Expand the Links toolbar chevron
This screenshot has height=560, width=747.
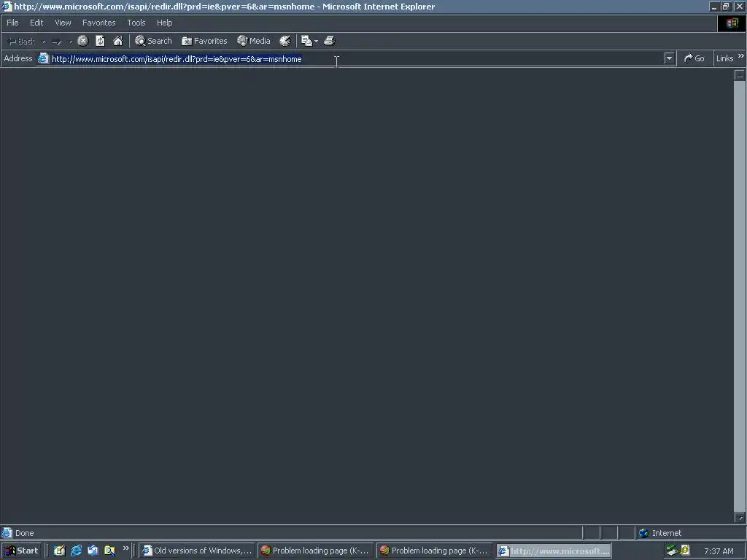[x=741, y=56]
